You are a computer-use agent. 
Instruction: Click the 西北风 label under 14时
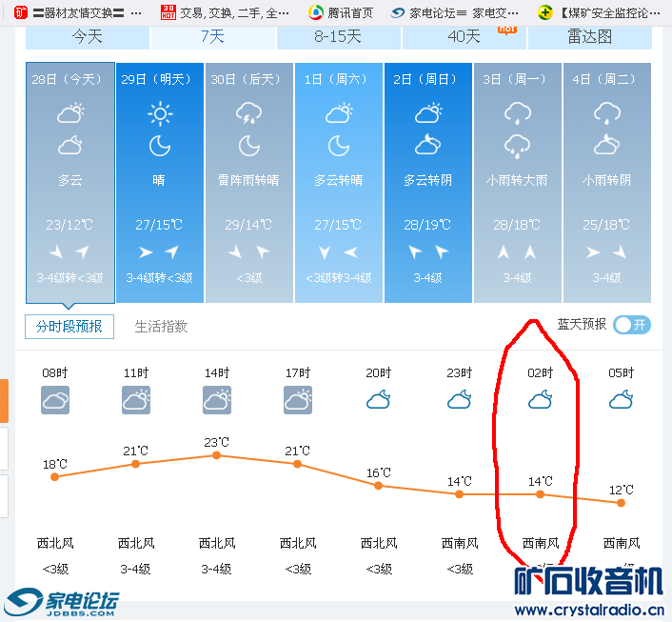pyautogui.click(x=217, y=544)
